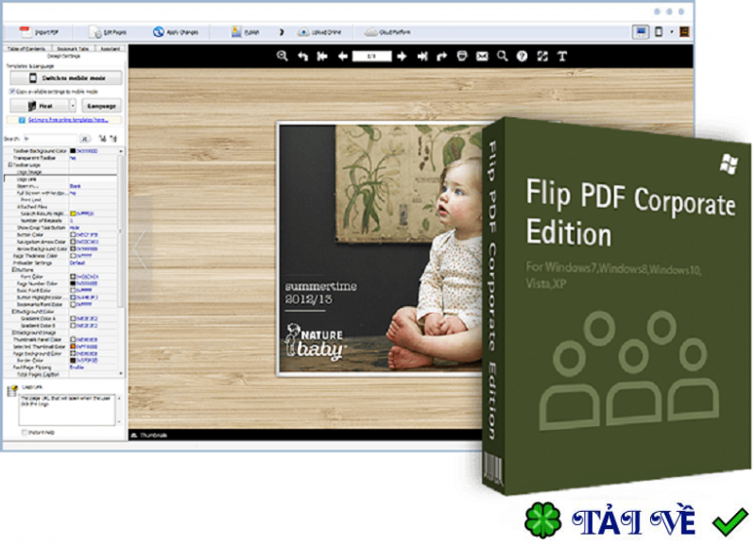Click the expand all settings icon
This screenshot has height=546, width=756.
[x=103, y=139]
